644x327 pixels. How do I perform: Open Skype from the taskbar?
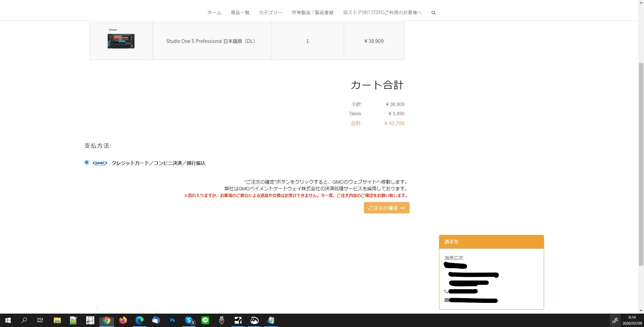click(x=189, y=320)
